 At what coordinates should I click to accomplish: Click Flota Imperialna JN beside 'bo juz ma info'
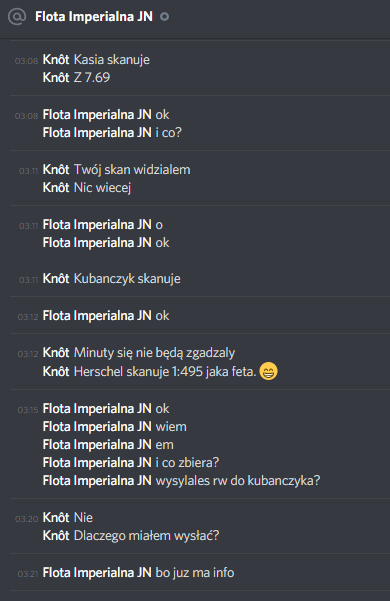pyautogui.click(x=97, y=573)
